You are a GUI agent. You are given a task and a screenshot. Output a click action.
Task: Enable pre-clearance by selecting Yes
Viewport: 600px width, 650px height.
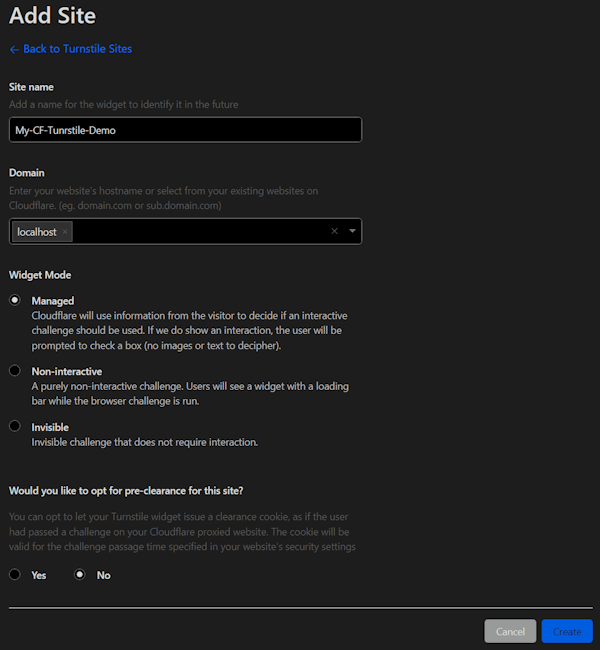pos(14,575)
